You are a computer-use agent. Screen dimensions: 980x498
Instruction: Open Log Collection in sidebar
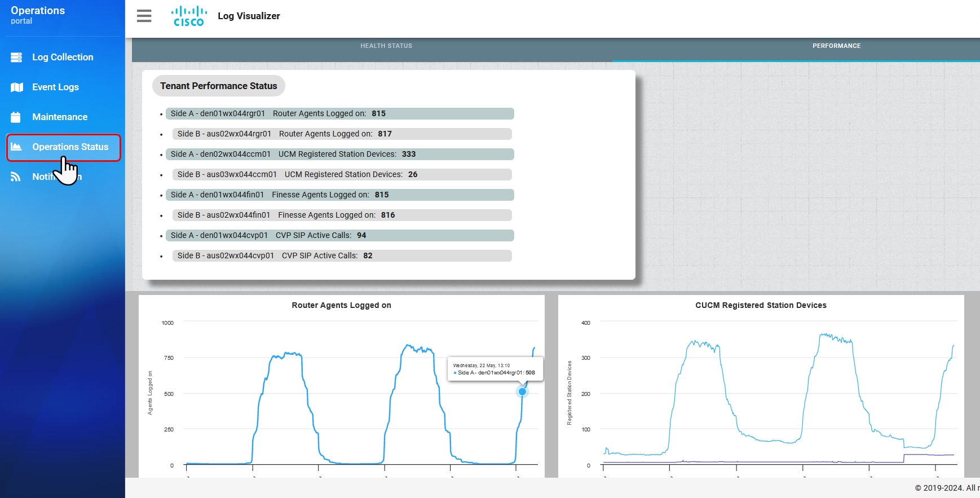coord(63,57)
